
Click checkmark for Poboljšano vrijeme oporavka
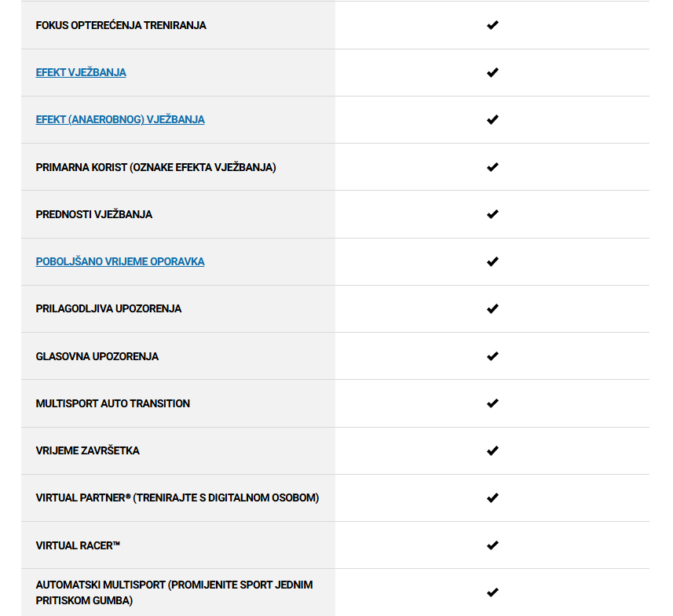[x=492, y=261]
